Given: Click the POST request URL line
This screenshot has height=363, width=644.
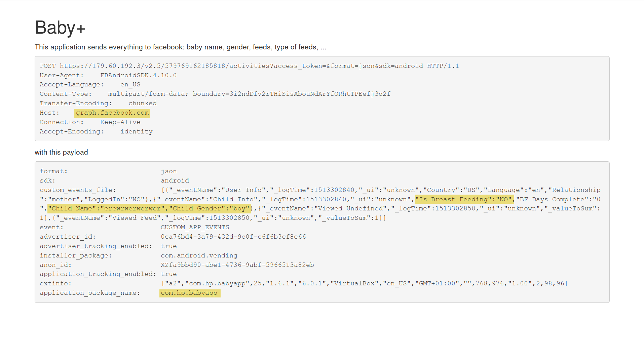Looking at the screenshot, I should (249, 66).
